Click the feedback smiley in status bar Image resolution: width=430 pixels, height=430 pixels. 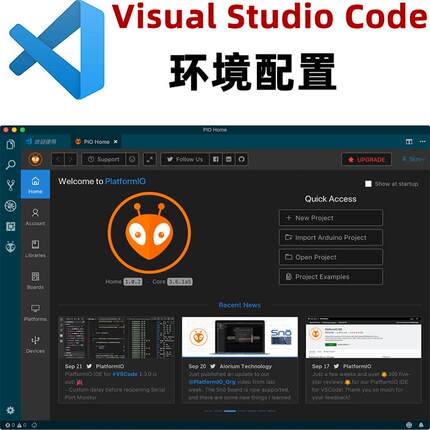point(409,425)
